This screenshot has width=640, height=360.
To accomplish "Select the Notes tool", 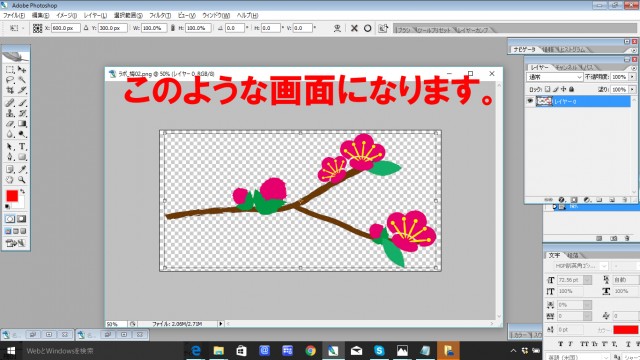I will coord(10,169).
